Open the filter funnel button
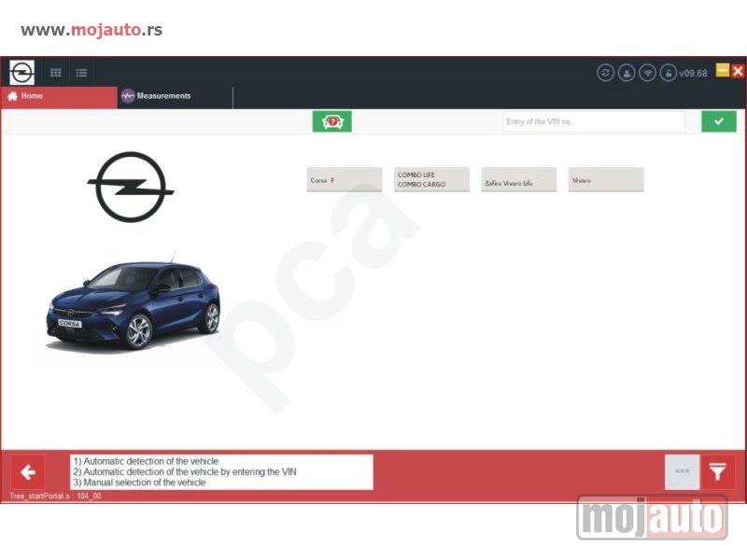Viewport: 747px width, 560px height. click(x=717, y=472)
